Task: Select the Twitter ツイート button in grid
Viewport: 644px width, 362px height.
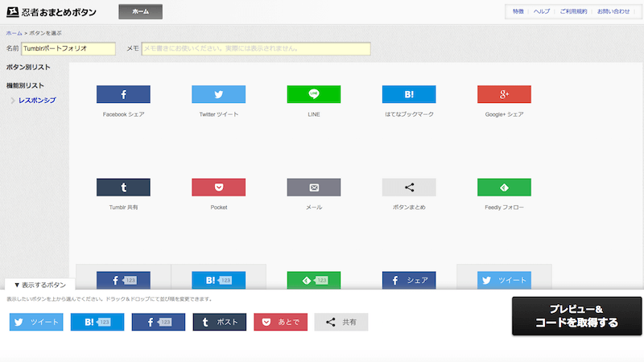Action: (505, 280)
